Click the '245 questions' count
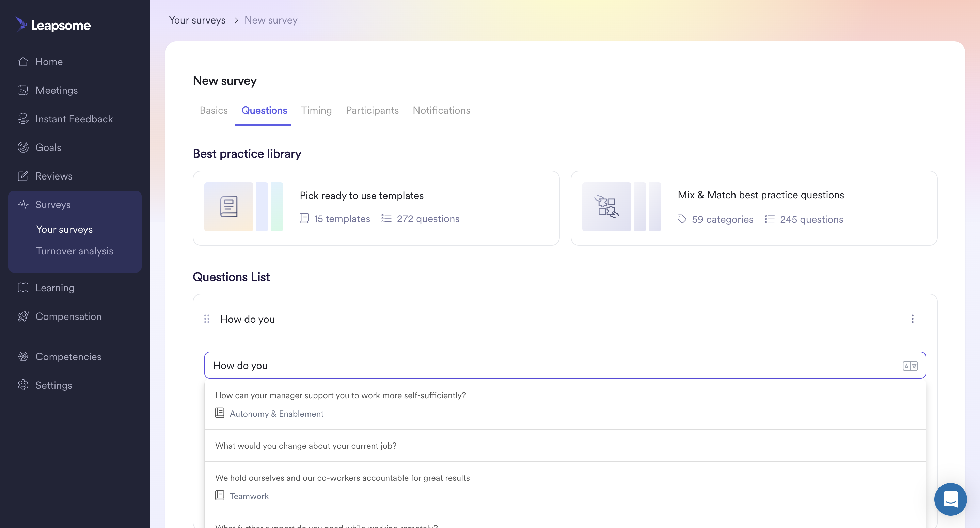This screenshot has height=528, width=980. coord(811,219)
